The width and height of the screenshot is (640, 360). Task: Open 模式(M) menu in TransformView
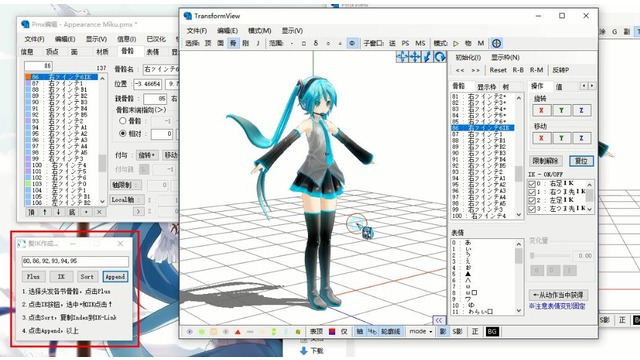point(260,31)
